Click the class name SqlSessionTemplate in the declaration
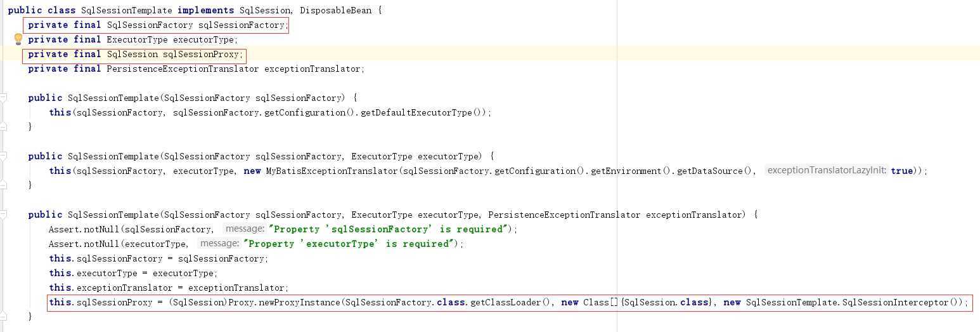Screen dimensions: 980x332 coord(127,11)
